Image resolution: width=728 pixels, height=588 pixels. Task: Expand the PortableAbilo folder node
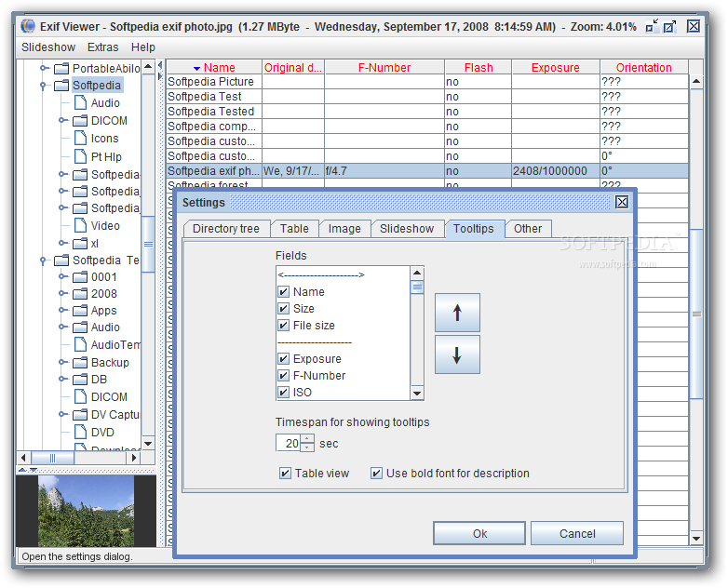click(x=44, y=68)
